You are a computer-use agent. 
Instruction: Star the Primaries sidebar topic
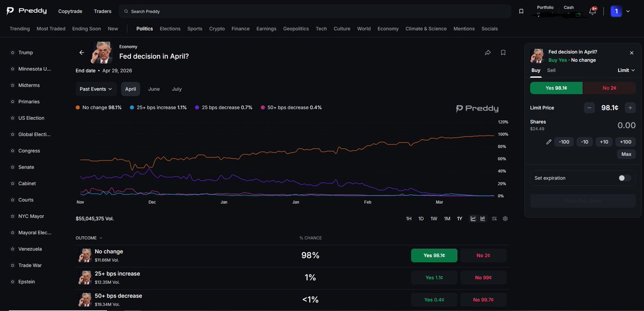tap(12, 102)
